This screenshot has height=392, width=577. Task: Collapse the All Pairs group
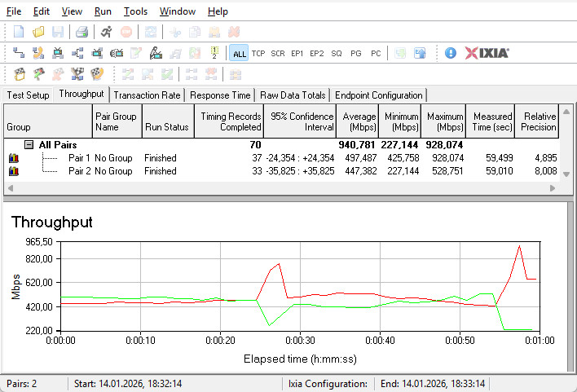tap(29, 144)
